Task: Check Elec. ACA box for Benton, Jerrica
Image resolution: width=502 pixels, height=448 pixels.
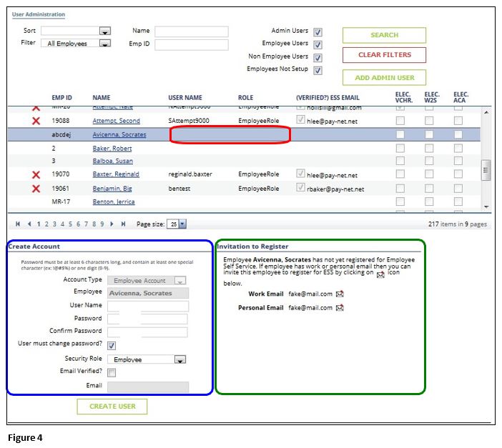Action: [458, 201]
